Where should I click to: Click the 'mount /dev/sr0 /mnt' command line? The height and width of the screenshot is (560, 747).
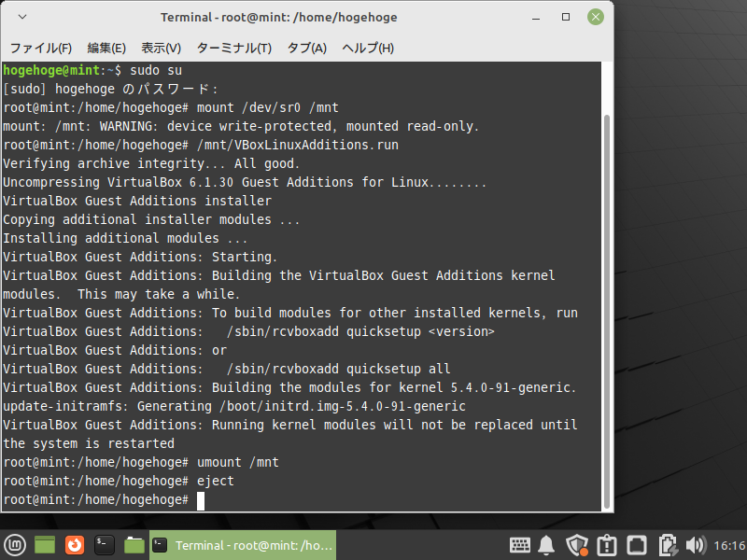click(x=268, y=107)
